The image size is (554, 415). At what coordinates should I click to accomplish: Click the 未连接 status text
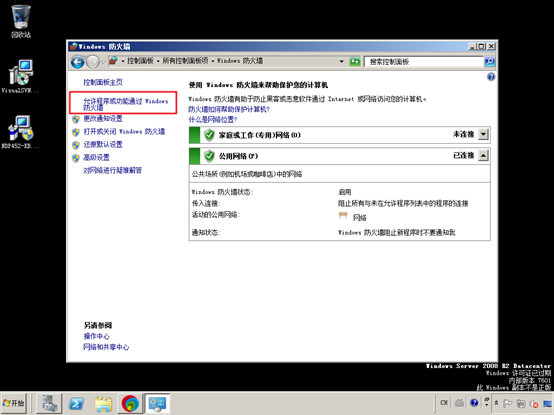(463, 134)
